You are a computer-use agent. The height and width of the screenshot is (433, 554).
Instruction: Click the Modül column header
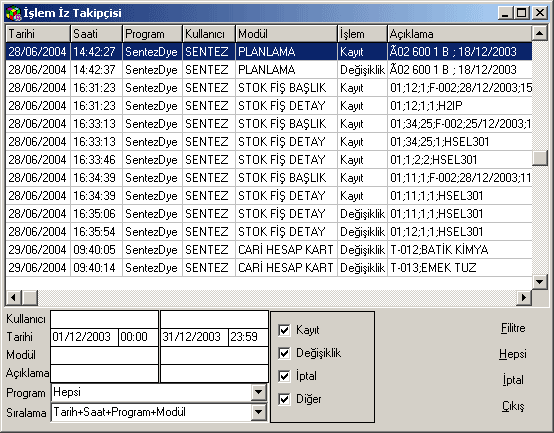[286, 34]
